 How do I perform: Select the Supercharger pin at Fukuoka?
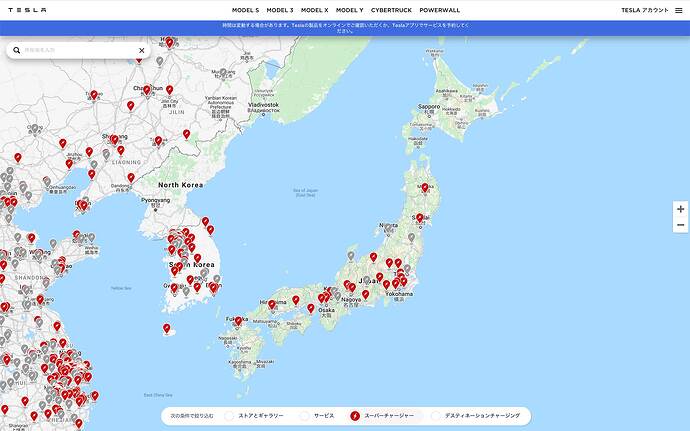tap(238, 321)
